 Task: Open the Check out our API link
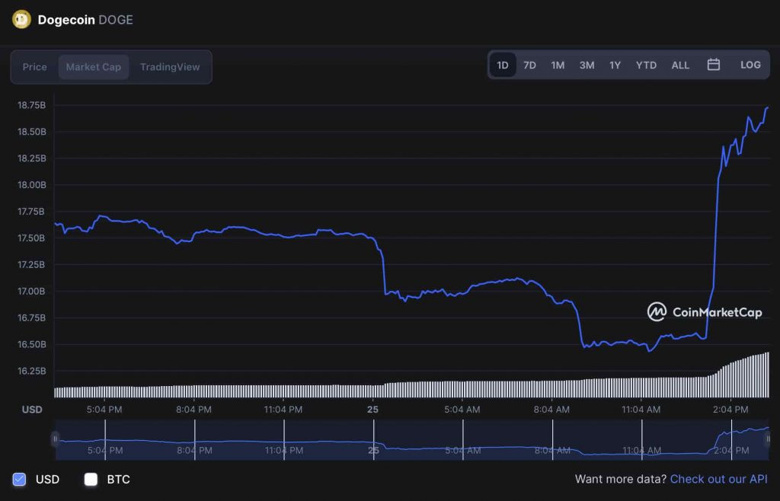click(x=718, y=479)
